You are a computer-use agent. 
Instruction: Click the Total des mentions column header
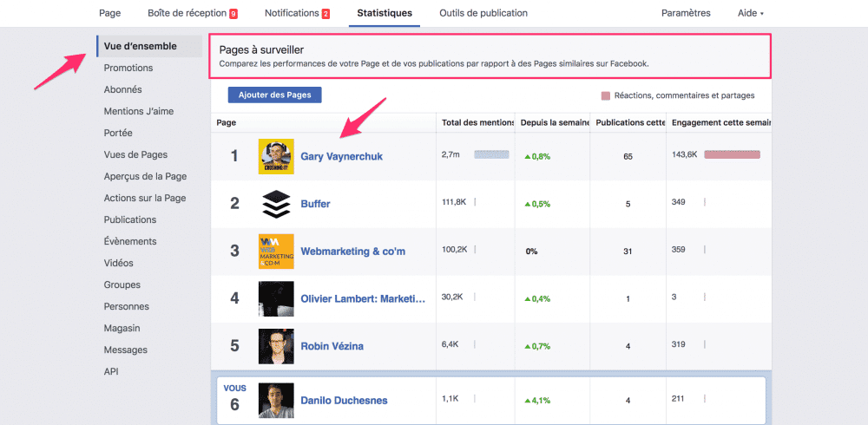476,123
